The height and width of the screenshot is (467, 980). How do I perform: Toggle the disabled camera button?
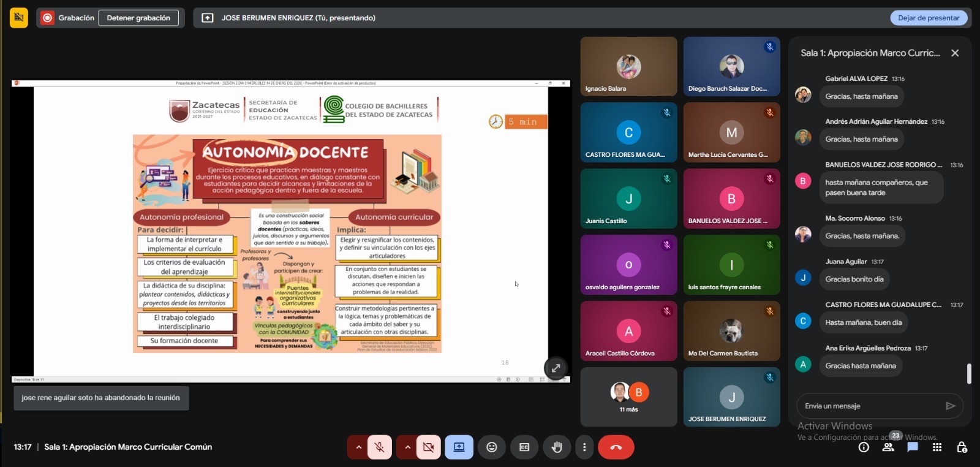(429, 447)
